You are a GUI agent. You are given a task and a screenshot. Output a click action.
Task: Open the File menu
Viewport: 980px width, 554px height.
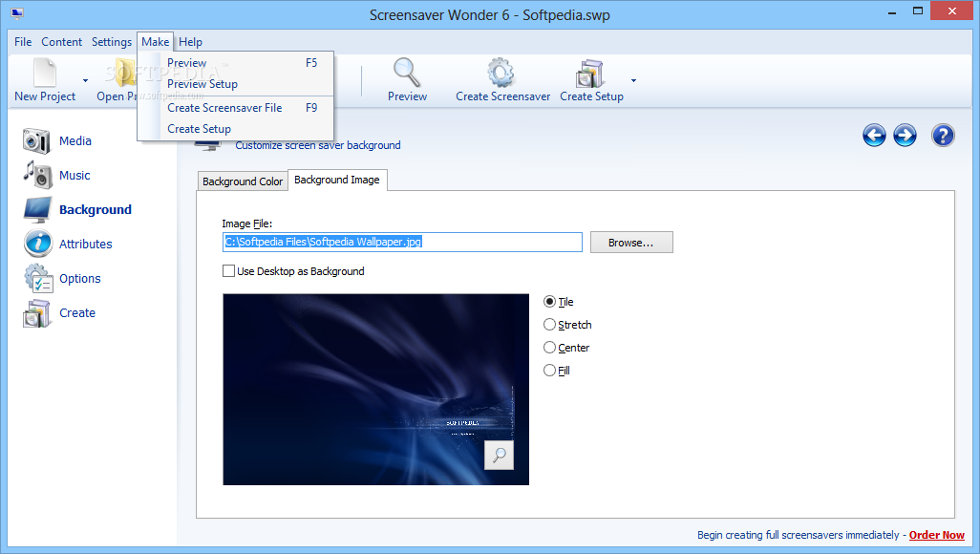point(23,42)
